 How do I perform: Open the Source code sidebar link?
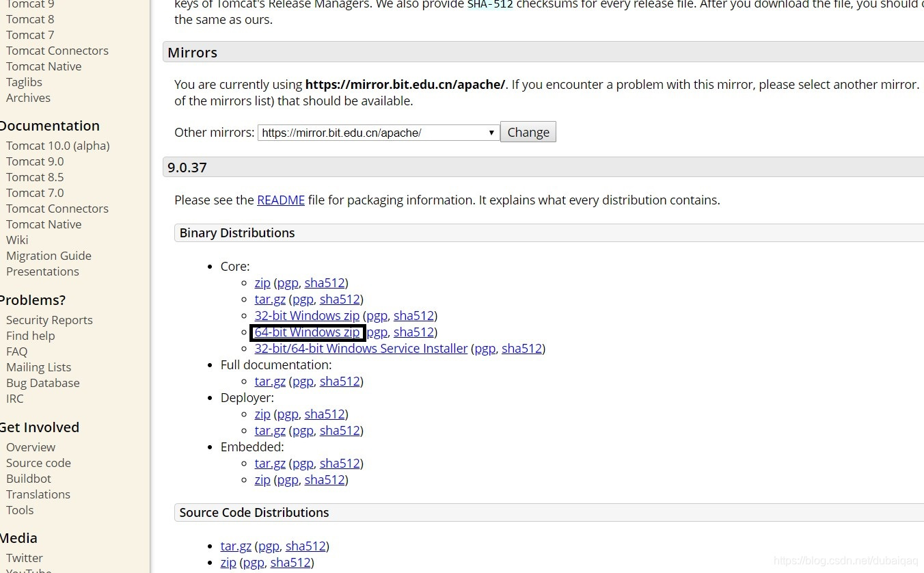pyautogui.click(x=38, y=463)
